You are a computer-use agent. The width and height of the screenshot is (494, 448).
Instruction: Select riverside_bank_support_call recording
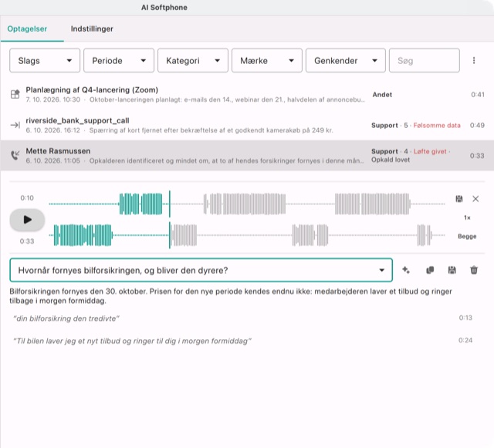point(247,125)
